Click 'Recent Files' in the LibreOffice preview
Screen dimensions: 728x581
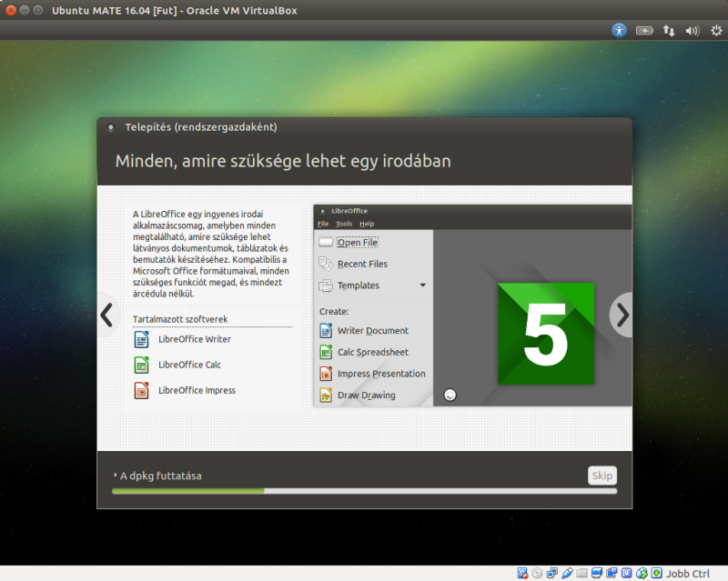point(362,264)
